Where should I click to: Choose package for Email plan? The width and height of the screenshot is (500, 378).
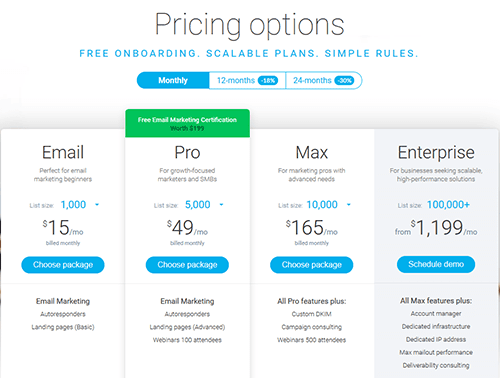(63, 265)
